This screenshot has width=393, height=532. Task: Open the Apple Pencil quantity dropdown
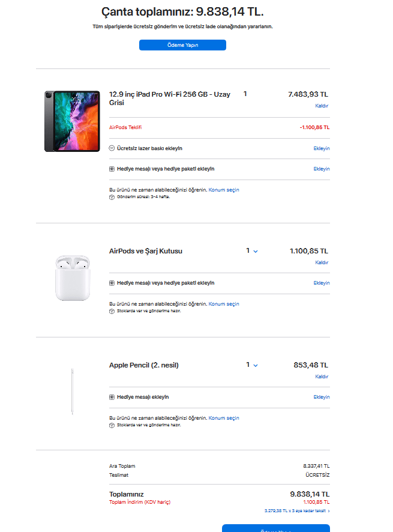pos(252,365)
